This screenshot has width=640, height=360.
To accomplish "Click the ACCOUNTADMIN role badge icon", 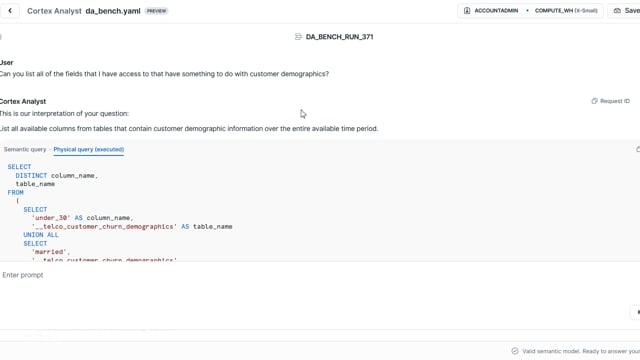I will [467, 11].
